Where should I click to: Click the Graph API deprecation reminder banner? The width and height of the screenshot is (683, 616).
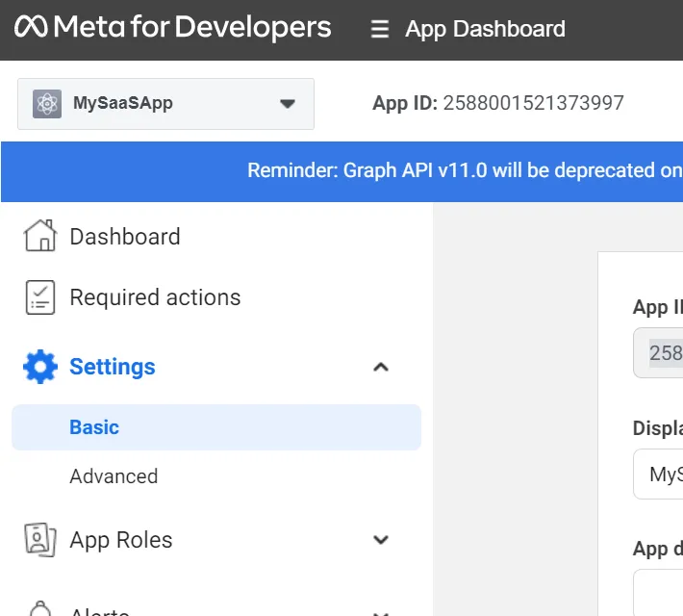(341, 171)
